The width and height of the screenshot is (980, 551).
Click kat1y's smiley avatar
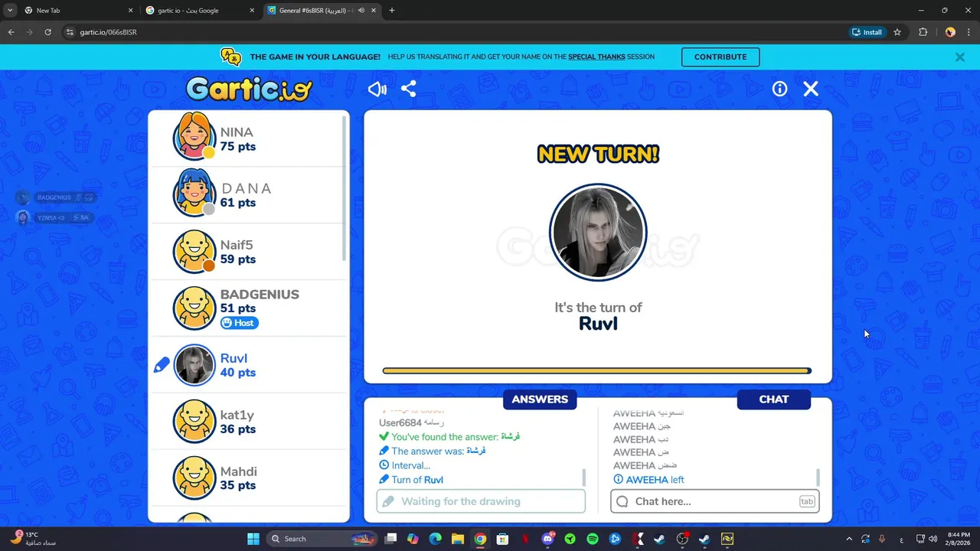click(x=194, y=421)
